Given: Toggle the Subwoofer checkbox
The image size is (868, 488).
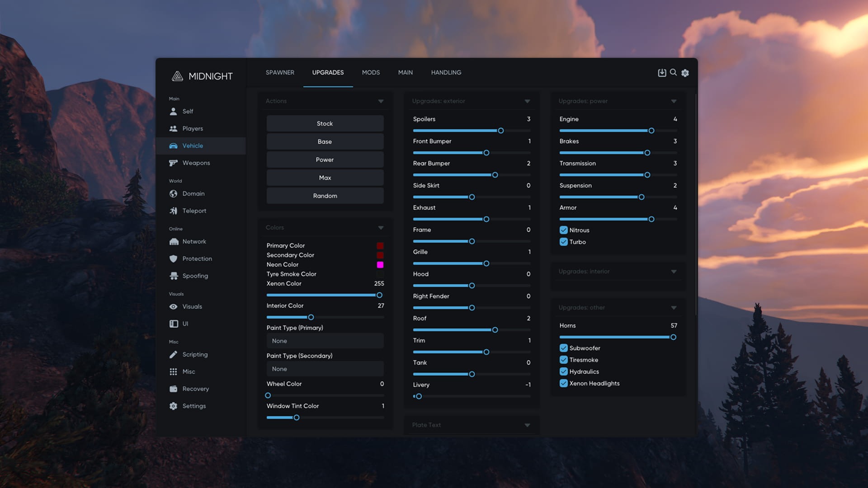Looking at the screenshot, I should pyautogui.click(x=563, y=348).
